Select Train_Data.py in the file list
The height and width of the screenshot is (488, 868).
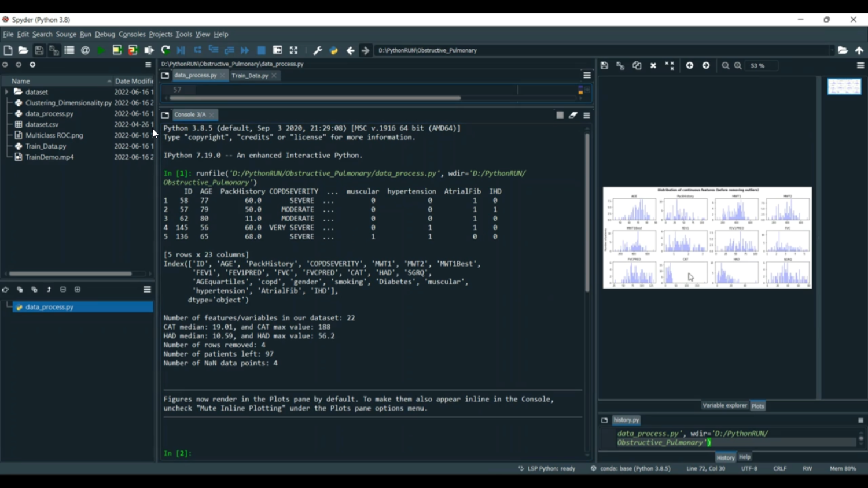tap(46, 146)
